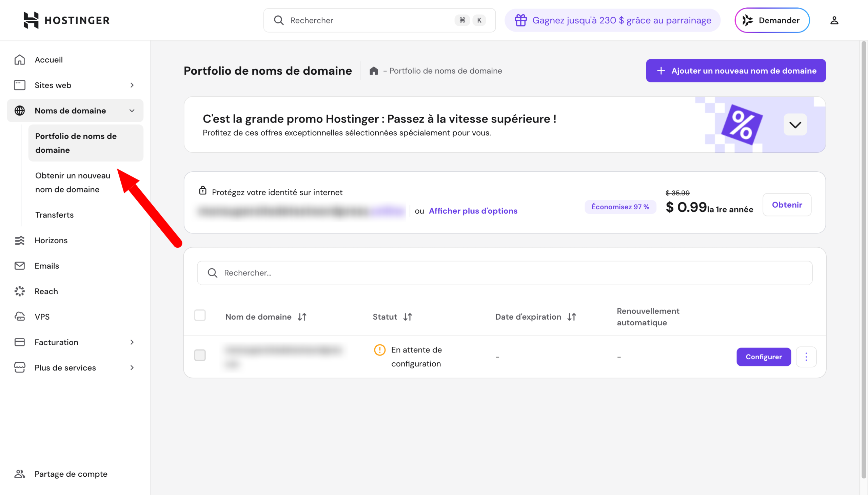Click the home icon in breadcrumb
This screenshot has width=868, height=495.
click(x=374, y=71)
